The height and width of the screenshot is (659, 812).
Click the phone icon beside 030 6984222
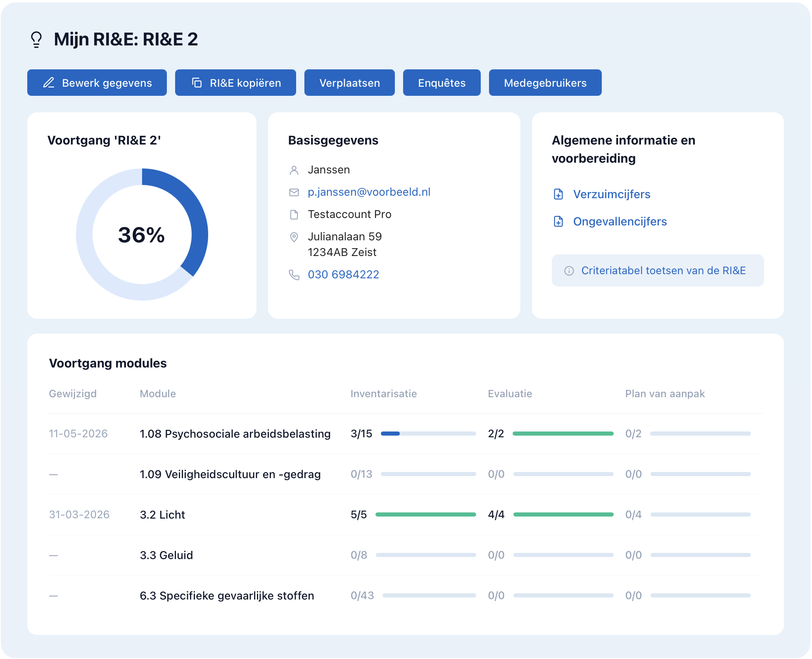point(294,275)
